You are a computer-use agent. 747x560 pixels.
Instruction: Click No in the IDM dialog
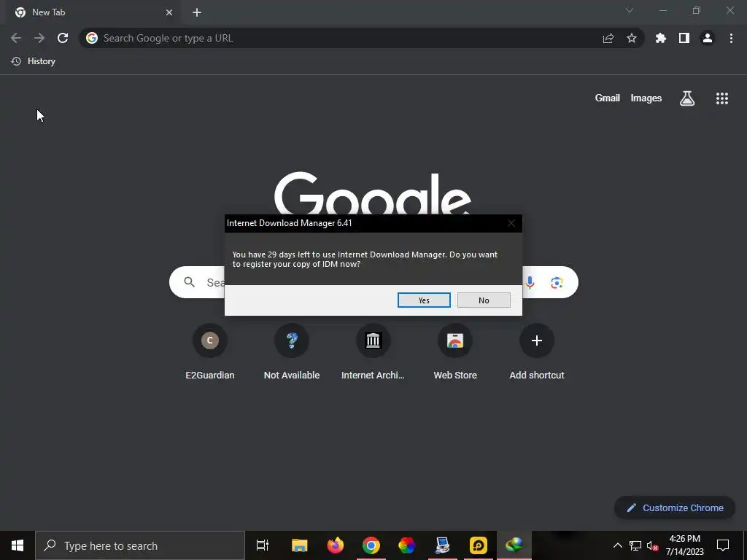click(x=484, y=300)
